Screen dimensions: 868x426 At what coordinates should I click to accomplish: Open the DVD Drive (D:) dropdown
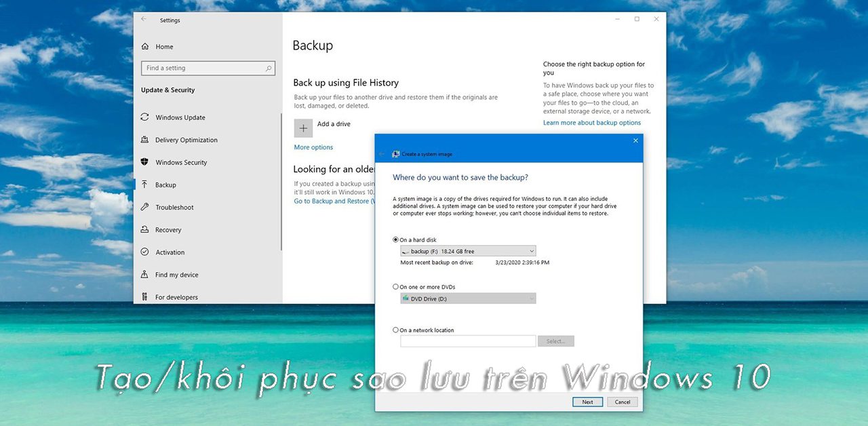(468, 298)
